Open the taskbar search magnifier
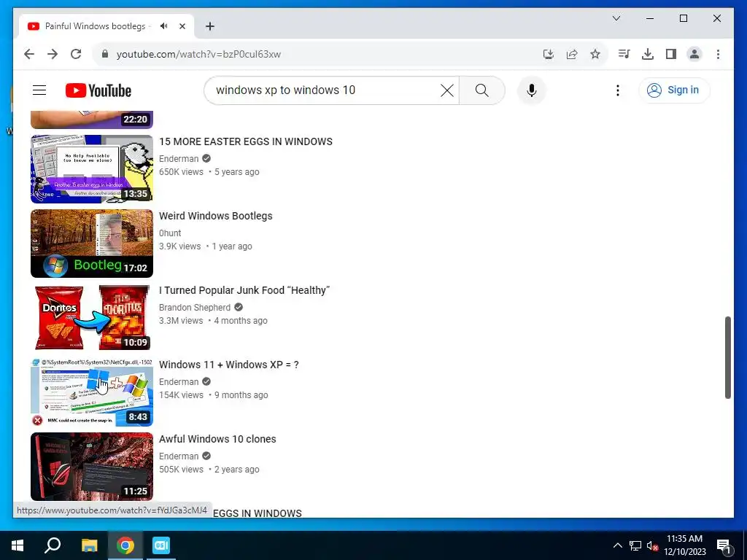This screenshot has height=560, width=747. [x=53, y=545]
